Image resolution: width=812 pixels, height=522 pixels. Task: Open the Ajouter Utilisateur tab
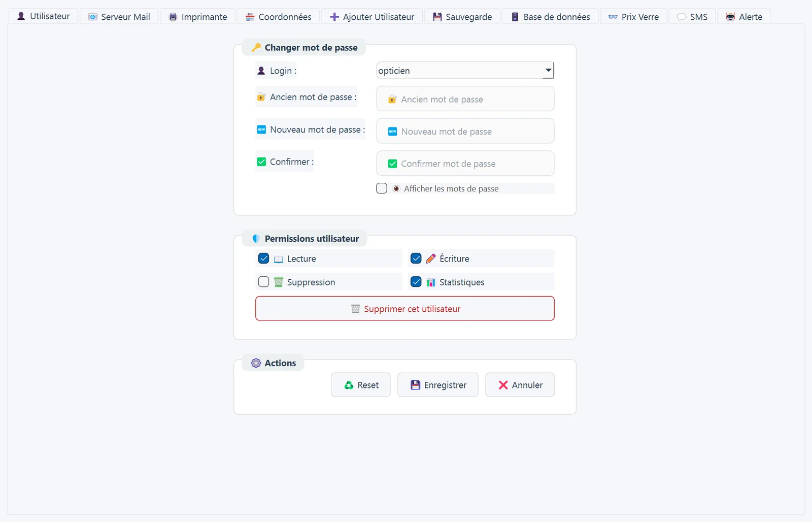point(372,17)
